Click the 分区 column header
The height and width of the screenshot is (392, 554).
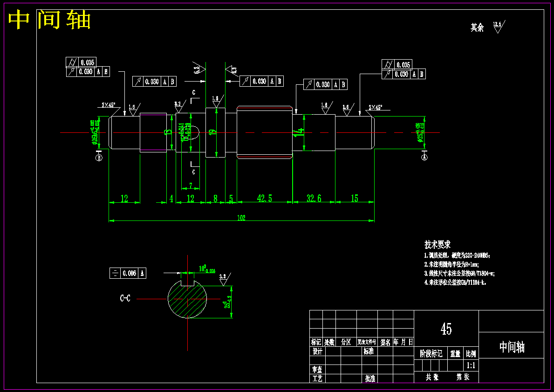pos(346,342)
